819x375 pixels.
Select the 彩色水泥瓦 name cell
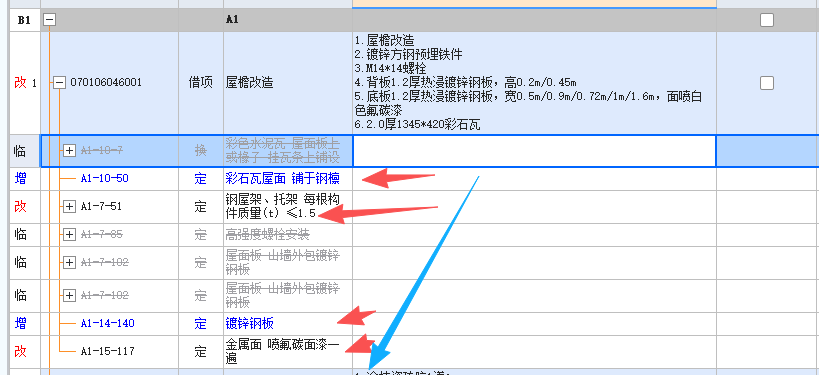288,151
